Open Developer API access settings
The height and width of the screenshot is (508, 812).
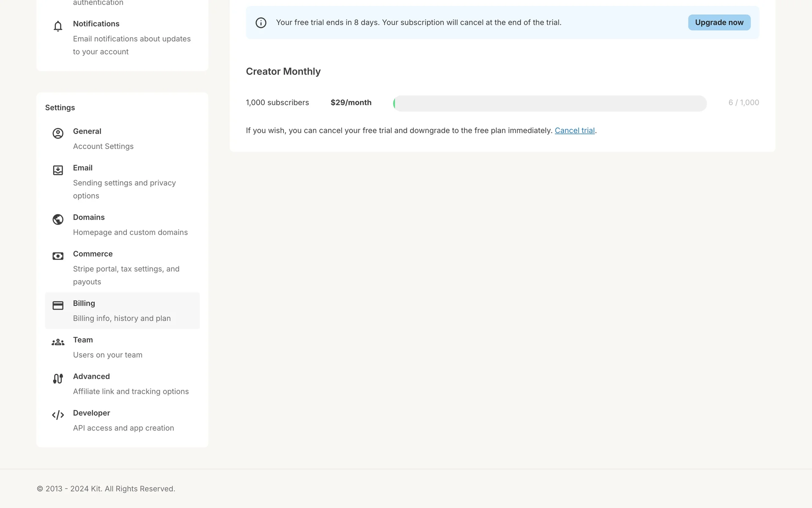(123, 420)
